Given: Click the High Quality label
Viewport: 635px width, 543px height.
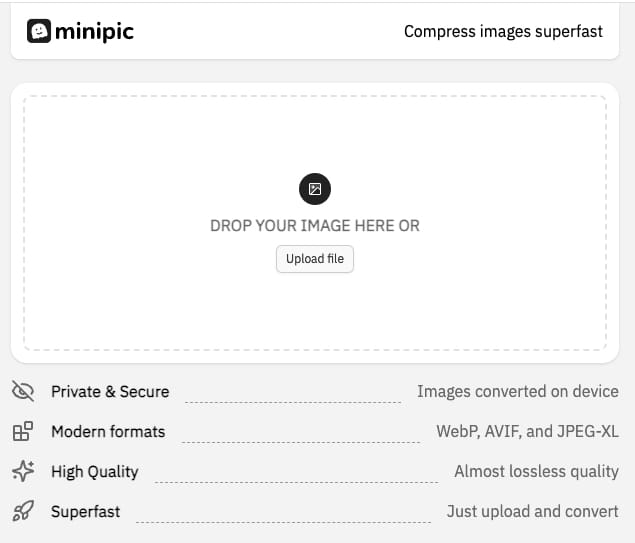Looking at the screenshot, I should 95,472.
